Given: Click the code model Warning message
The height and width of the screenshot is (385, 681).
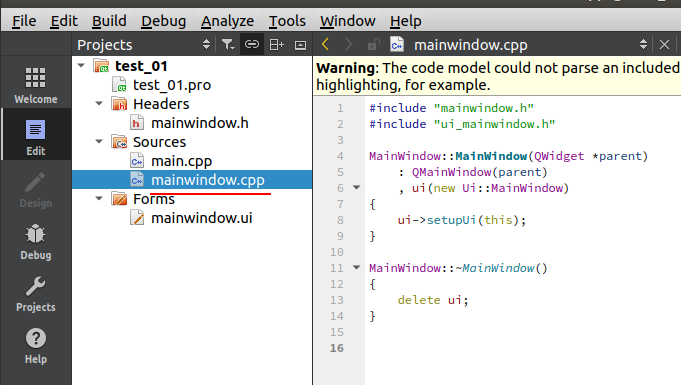Looking at the screenshot, I should click(x=498, y=76).
